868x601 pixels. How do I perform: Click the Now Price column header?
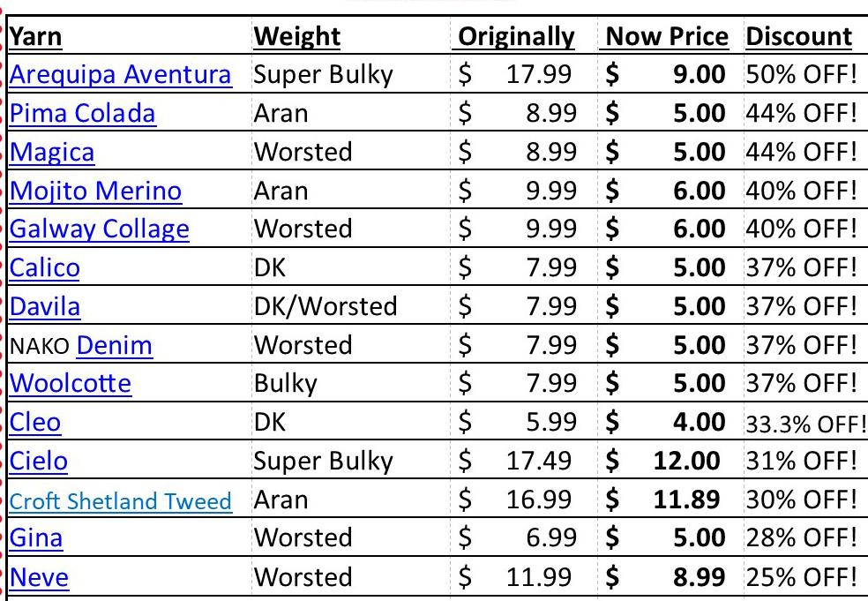668,36
